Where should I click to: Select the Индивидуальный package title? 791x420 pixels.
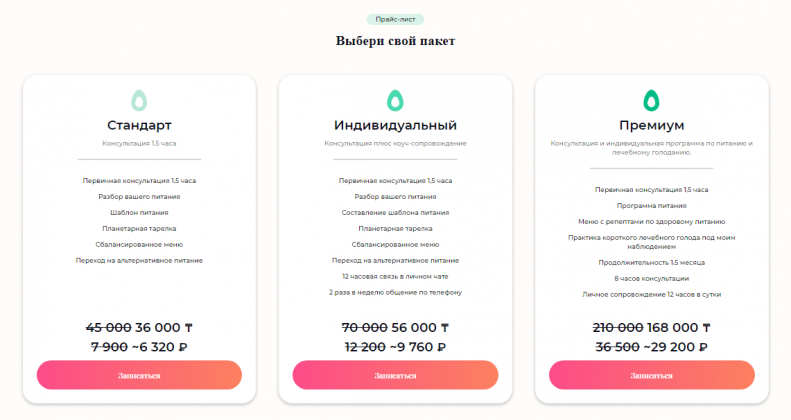click(x=396, y=125)
